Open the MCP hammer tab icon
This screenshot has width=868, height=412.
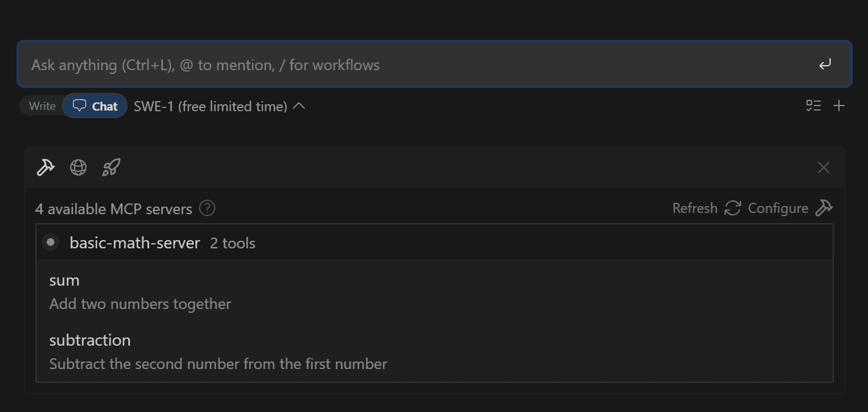click(x=45, y=167)
